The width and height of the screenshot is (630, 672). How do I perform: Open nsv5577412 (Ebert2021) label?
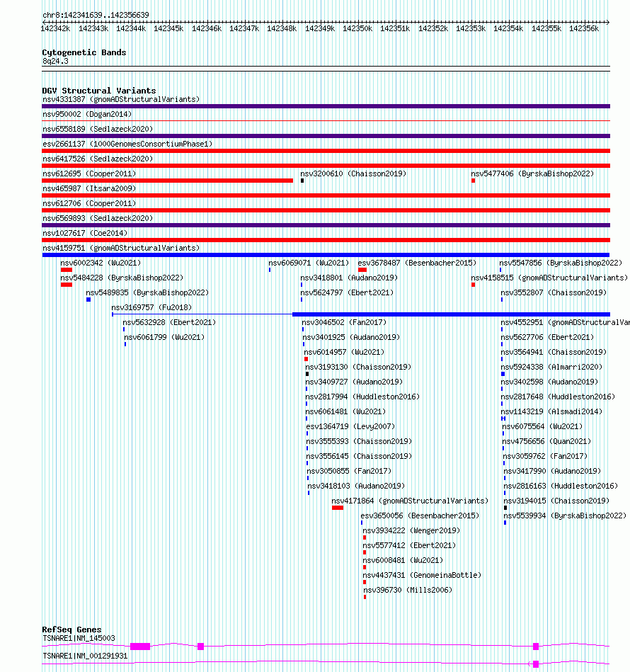(409, 545)
